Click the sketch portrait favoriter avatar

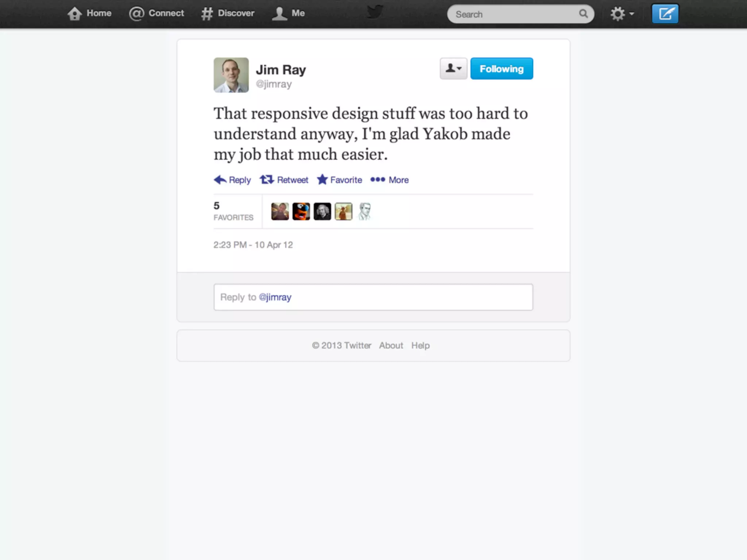364,211
